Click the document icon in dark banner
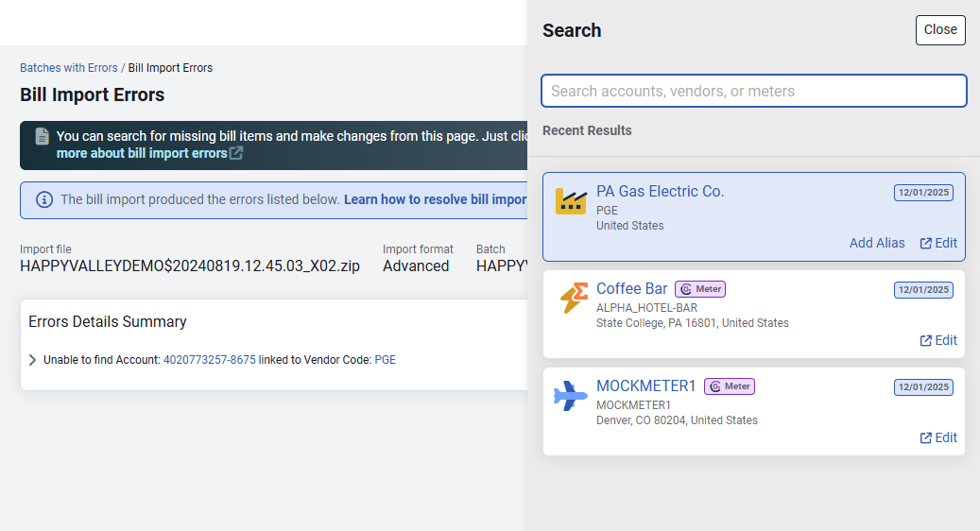This screenshot has width=980, height=531. [x=43, y=136]
